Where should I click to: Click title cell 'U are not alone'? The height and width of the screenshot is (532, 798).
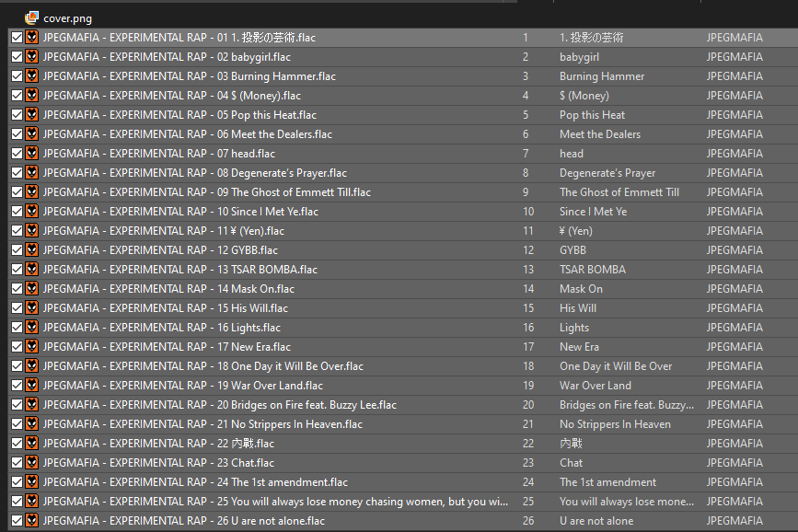coord(596,521)
